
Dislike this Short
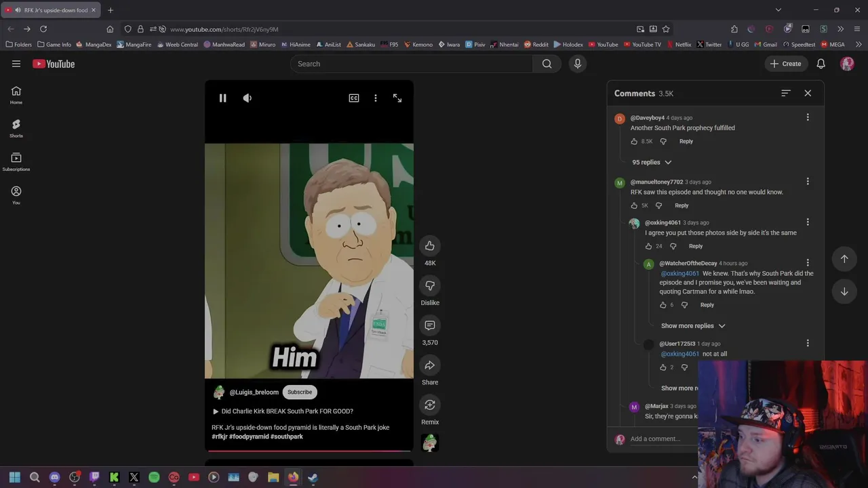(430, 285)
